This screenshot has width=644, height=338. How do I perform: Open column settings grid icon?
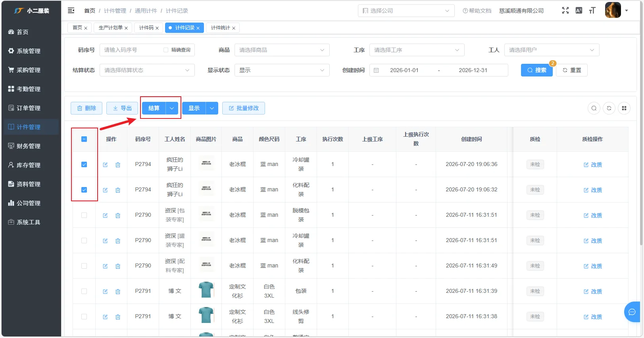coord(624,108)
